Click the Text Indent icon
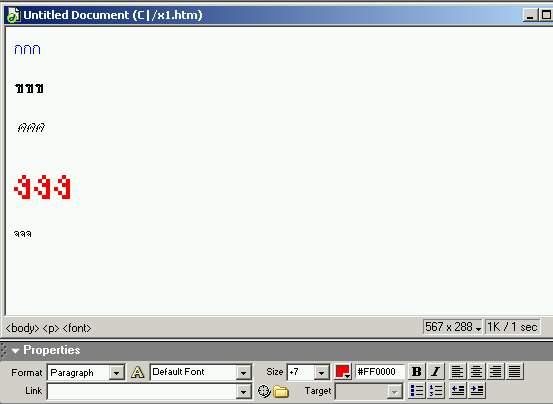Screen dimensions: 553x404 click(x=476, y=391)
